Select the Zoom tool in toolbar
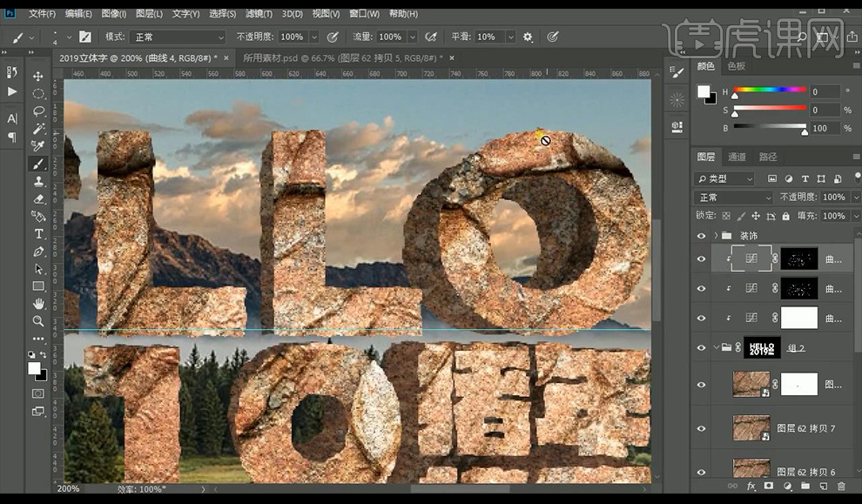Screen dimensions: 862x504 38,321
